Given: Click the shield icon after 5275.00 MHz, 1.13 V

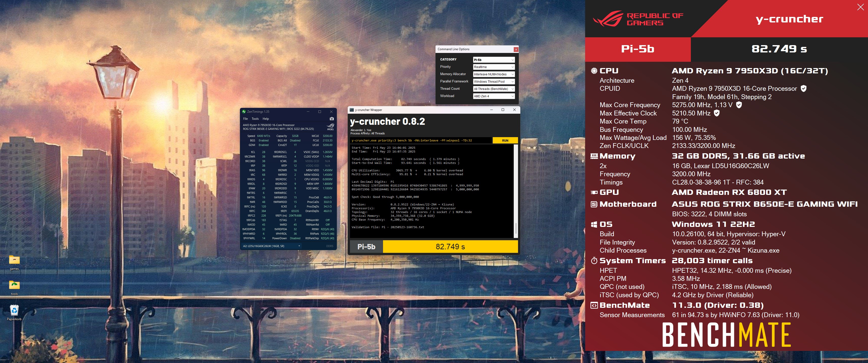Looking at the screenshot, I should pos(739,105).
